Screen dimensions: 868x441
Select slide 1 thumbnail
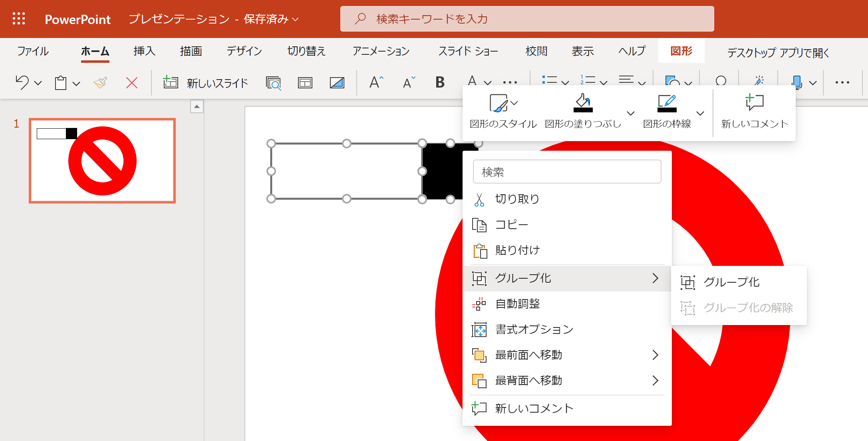click(102, 161)
